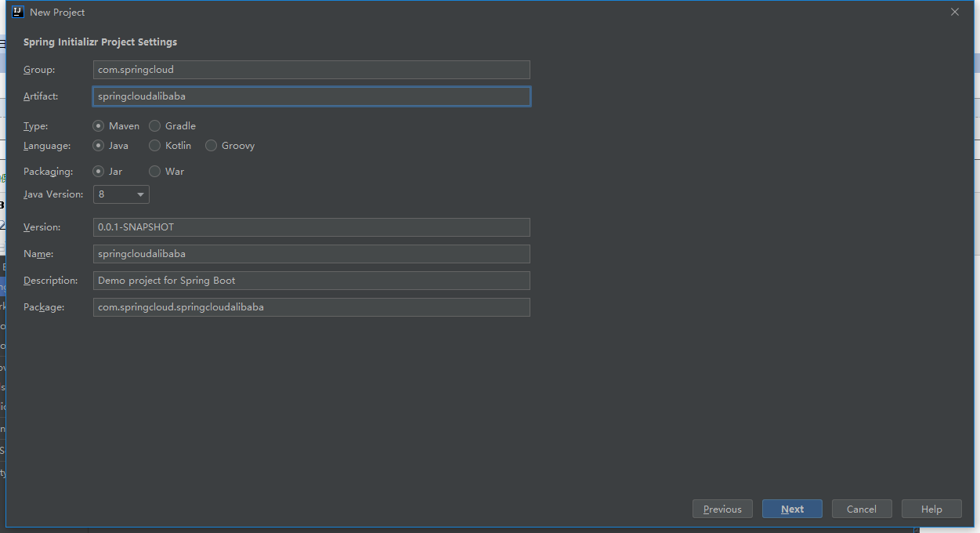The height and width of the screenshot is (533, 980).
Task: Focus the Artifact text field
Action: 311,96
